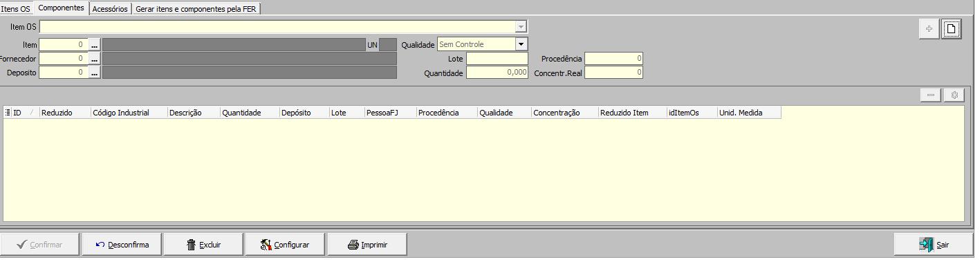The width and height of the screenshot is (980, 262).
Task: Sort grid by ID column
Action: (26, 113)
